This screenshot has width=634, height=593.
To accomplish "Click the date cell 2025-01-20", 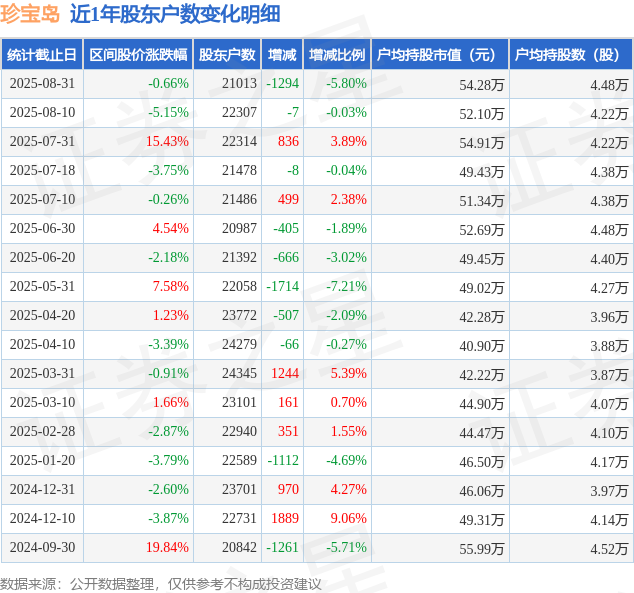I will coord(42,460).
